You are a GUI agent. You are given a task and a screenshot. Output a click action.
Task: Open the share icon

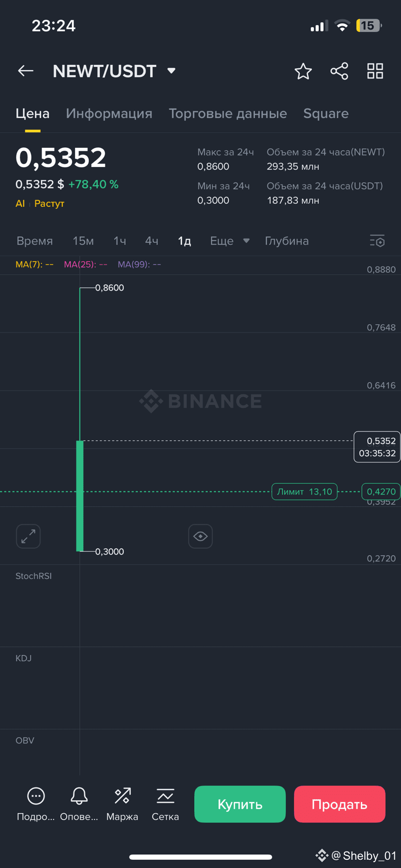coord(339,71)
